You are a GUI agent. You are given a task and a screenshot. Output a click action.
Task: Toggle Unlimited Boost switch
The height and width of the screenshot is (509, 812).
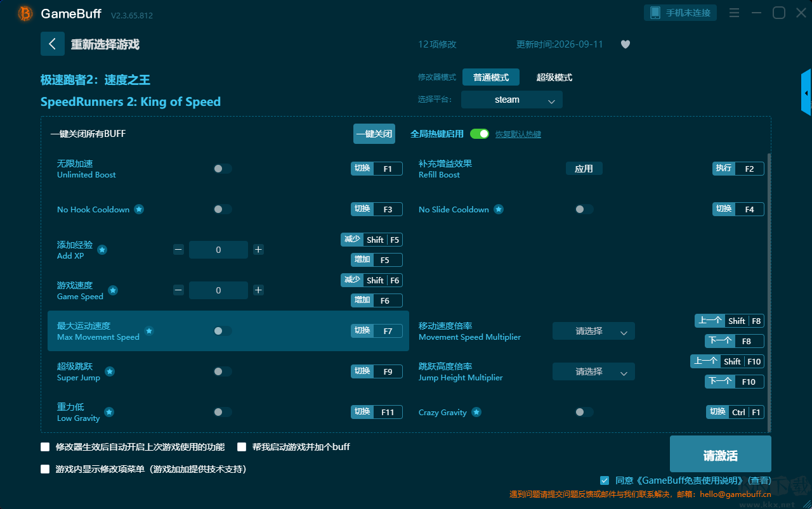(223, 169)
